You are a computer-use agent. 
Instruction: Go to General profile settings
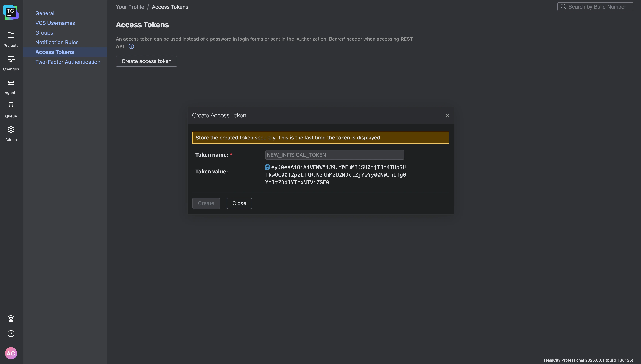click(x=45, y=13)
